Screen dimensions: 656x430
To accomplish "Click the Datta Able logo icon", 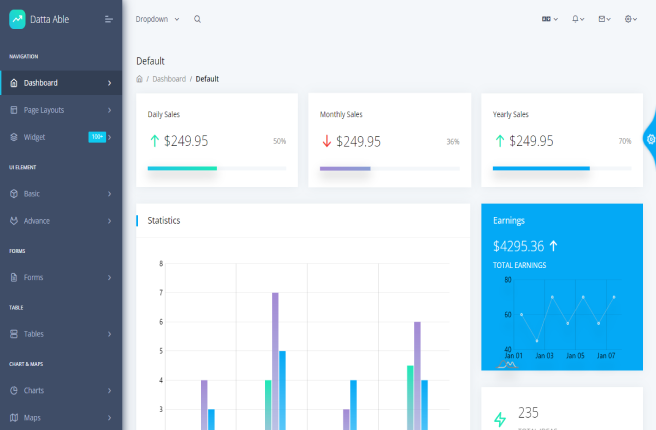I will click(17, 19).
